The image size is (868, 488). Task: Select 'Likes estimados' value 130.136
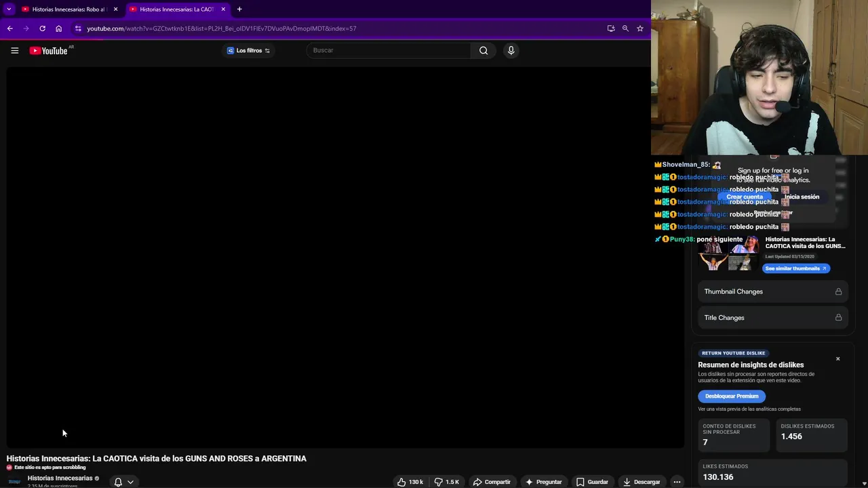pos(718,477)
